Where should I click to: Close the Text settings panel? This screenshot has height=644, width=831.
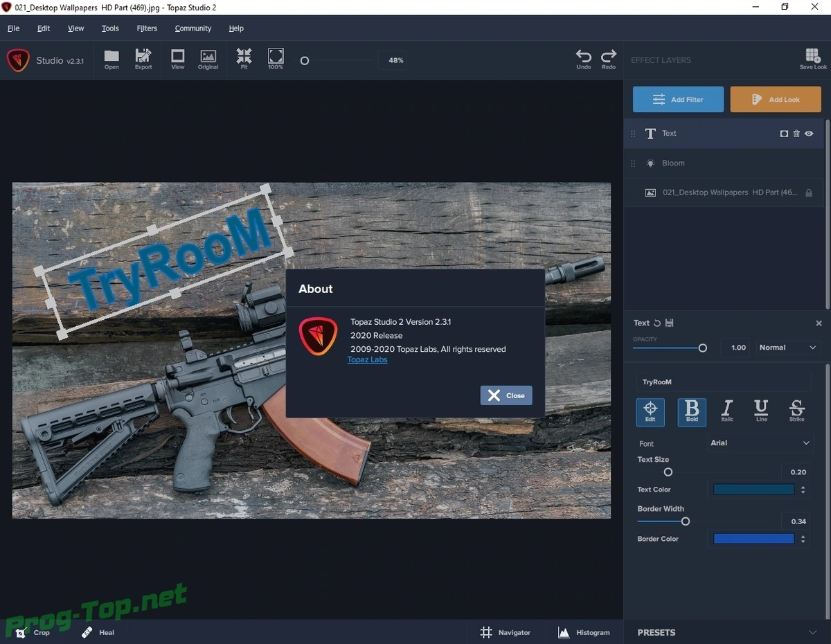tap(819, 323)
